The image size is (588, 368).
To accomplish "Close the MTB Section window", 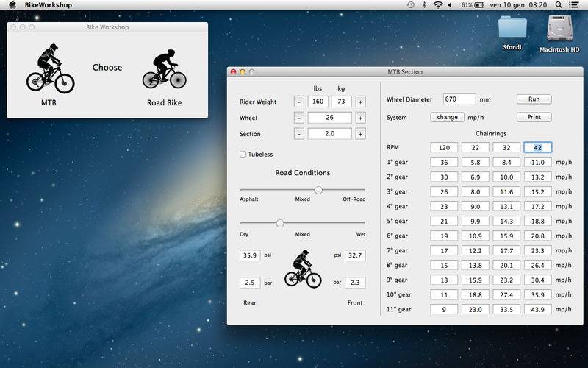I will 233,71.
